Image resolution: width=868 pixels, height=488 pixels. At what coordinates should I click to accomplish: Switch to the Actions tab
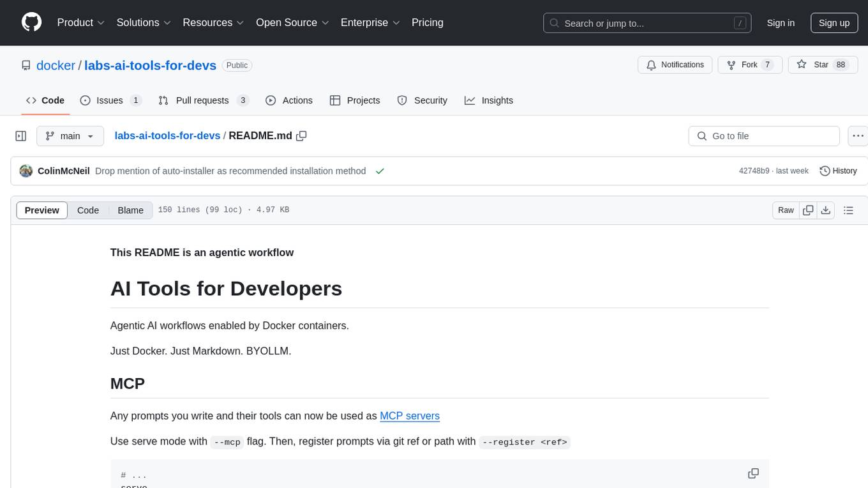289,100
